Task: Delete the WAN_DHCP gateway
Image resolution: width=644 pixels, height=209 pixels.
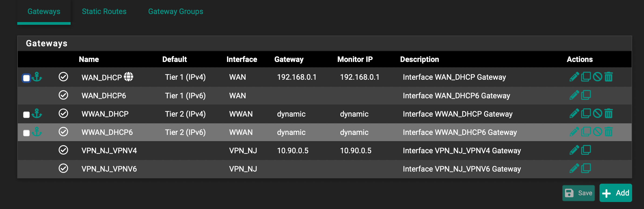Action: click(x=609, y=77)
